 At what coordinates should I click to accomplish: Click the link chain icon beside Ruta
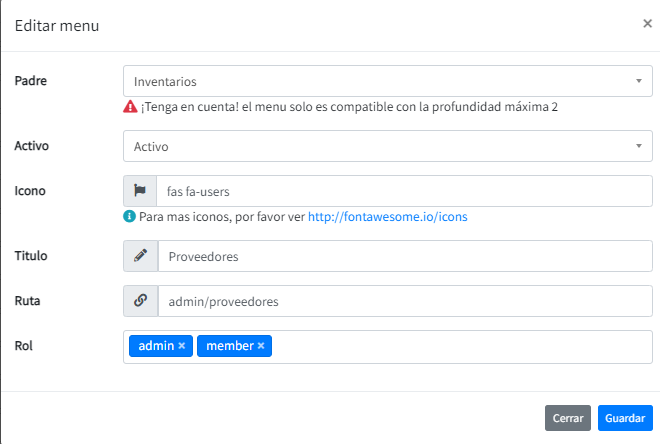click(140, 300)
